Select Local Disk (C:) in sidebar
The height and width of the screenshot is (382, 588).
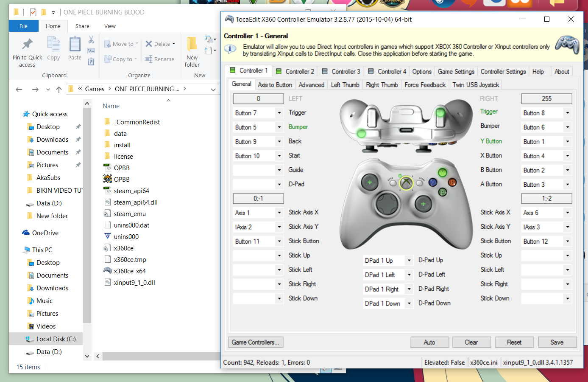51,339
